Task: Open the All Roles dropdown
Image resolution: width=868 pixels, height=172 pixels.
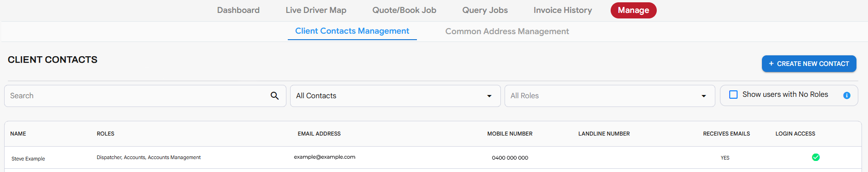Action: 609,96
